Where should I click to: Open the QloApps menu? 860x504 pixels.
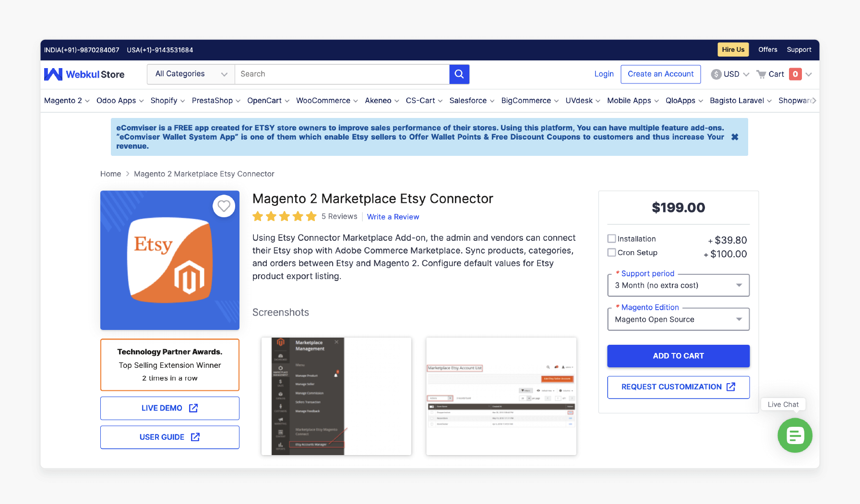(684, 100)
